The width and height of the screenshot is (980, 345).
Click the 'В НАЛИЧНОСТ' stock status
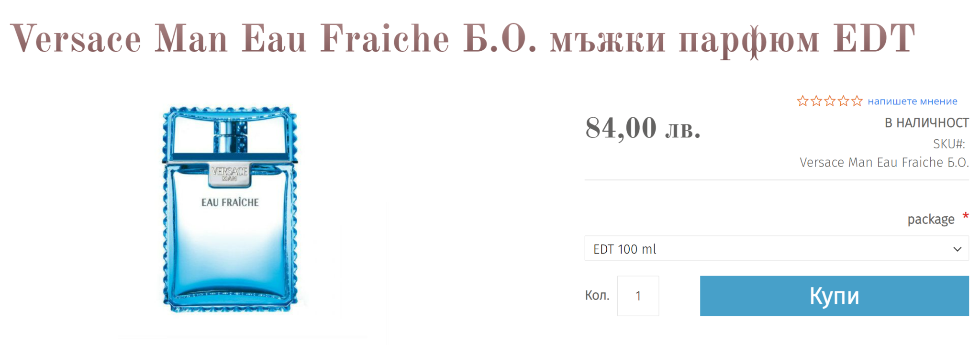tap(926, 123)
